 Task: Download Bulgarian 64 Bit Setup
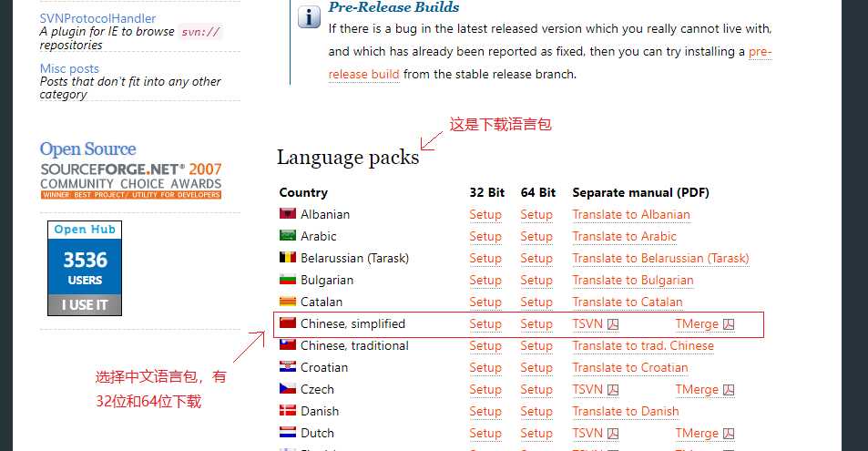(536, 281)
